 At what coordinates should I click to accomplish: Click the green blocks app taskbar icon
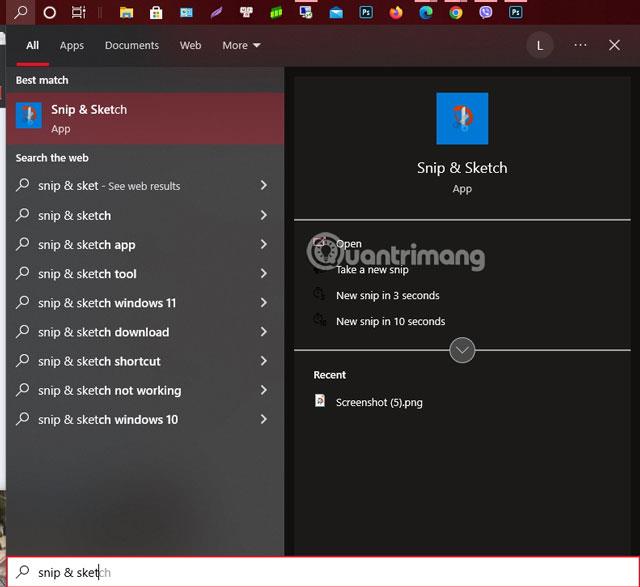(x=276, y=13)
